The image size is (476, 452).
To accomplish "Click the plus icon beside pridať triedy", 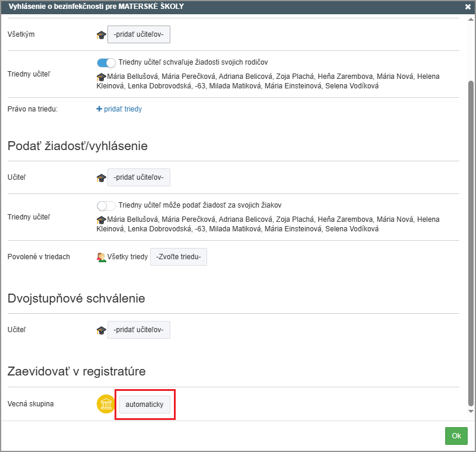I will tap(100, 109).
